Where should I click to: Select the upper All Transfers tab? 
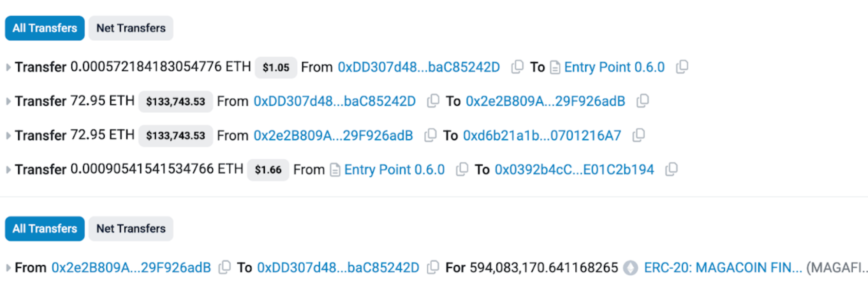pos(45,28)
